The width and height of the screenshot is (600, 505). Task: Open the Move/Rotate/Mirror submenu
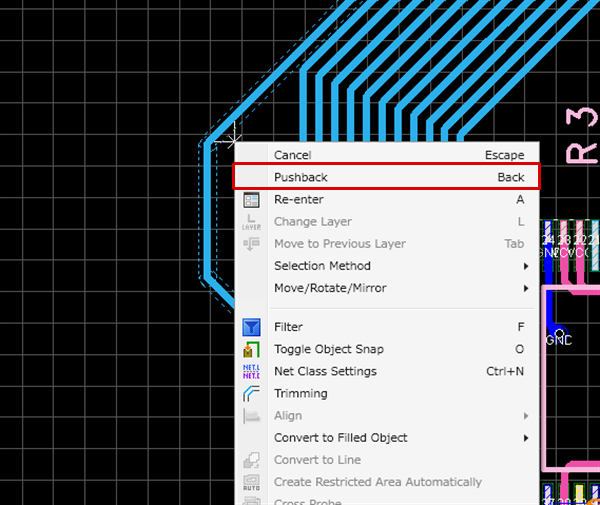330,288
